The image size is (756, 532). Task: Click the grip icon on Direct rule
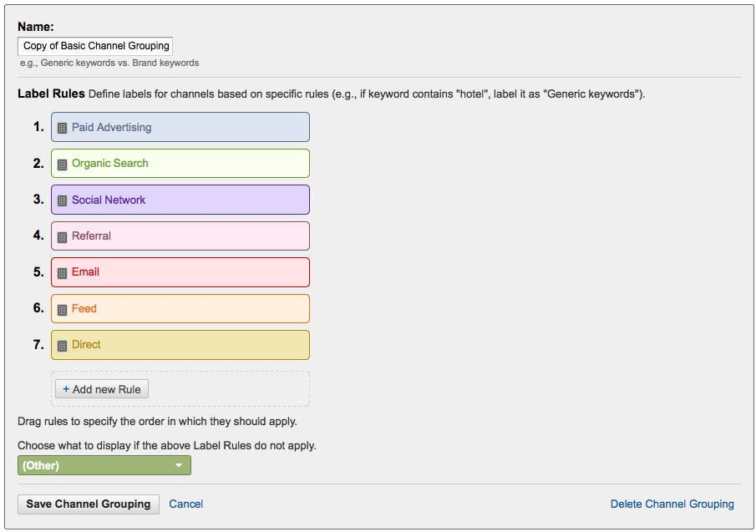click(x=62, y=346)
